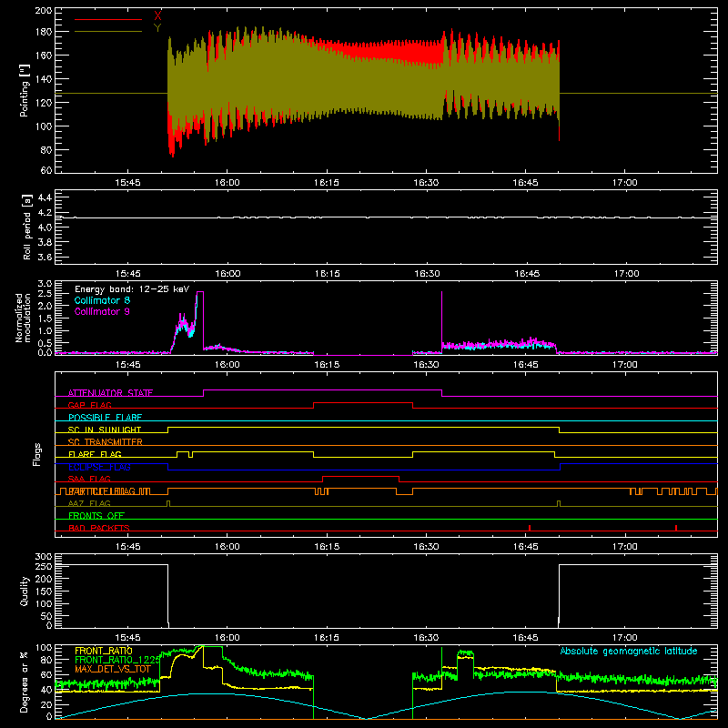Click the SC_IN_SUNLIGHT flag label
This screenshot has width=728, height=728.
pyautogui.click(x=105, y=430)
